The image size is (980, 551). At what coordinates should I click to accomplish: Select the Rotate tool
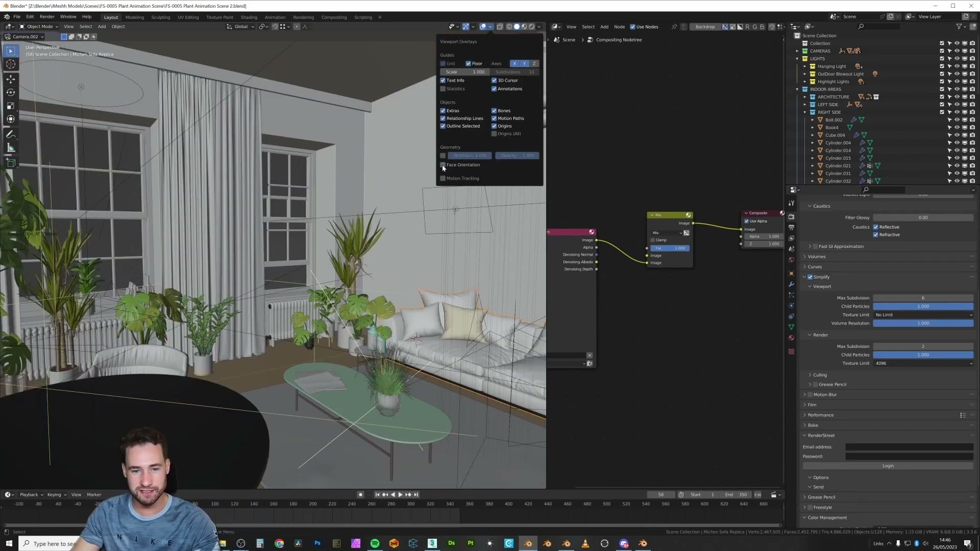coord(11,92)
